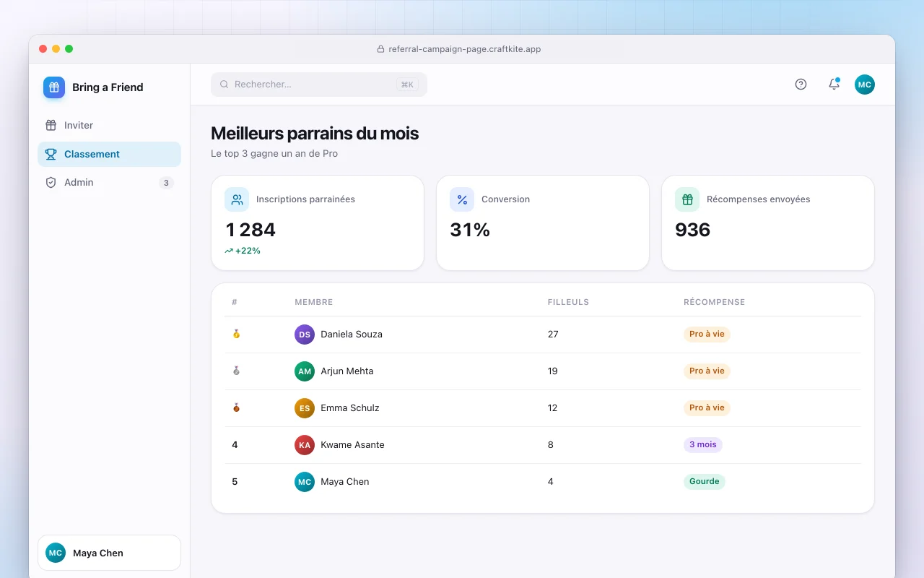Click the silver medal for Arjun Mehta
The height and width of the screenshot is (578, 924).
(236, 371)
